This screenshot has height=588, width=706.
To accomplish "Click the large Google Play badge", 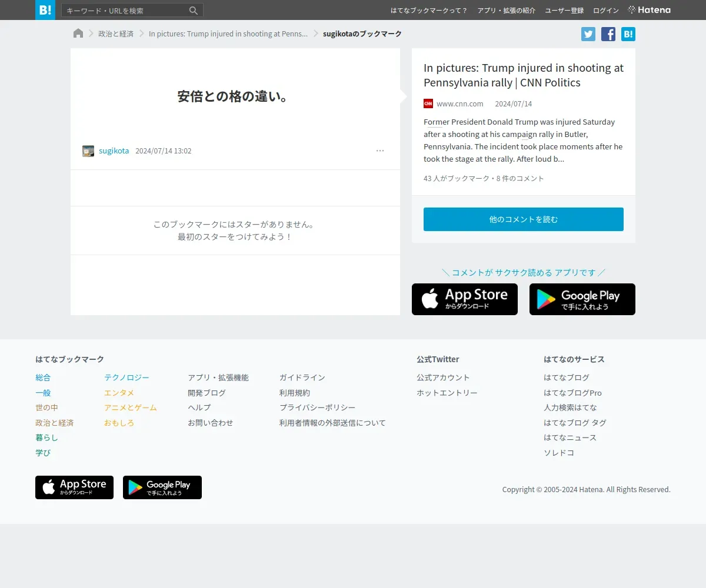I will click(x=582, y=299).
